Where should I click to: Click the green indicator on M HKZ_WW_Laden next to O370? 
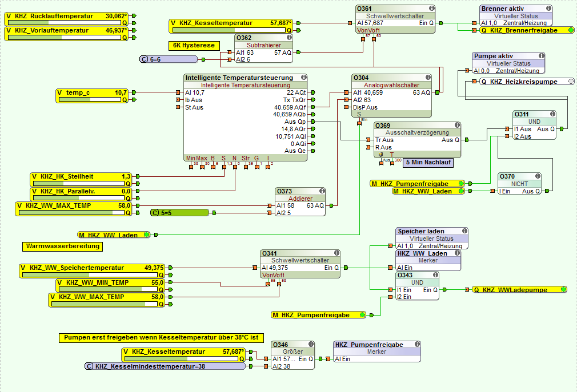click(x=460, y=191)
